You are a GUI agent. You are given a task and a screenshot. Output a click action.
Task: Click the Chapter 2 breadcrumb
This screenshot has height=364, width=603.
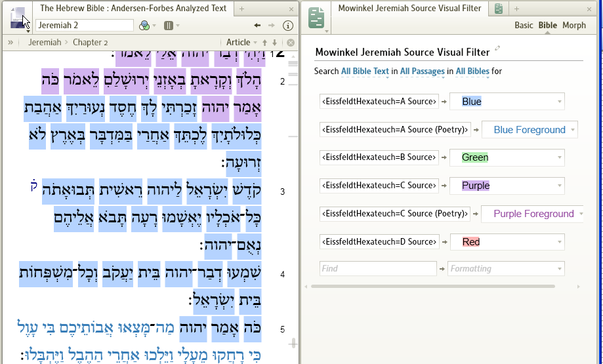tap(91, 42)
